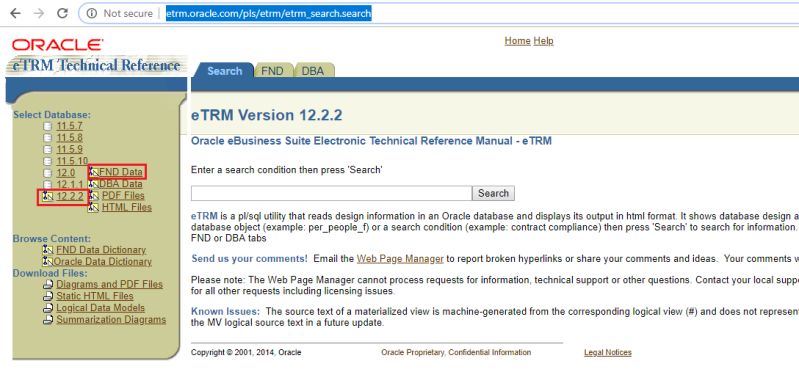Select database version 12.0
Screen dimensions: 799x383
click(66, 173)
